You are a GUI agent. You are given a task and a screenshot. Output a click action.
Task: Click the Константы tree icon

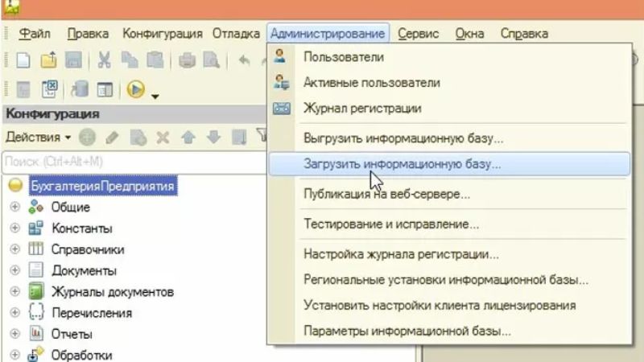coord(36,228)
